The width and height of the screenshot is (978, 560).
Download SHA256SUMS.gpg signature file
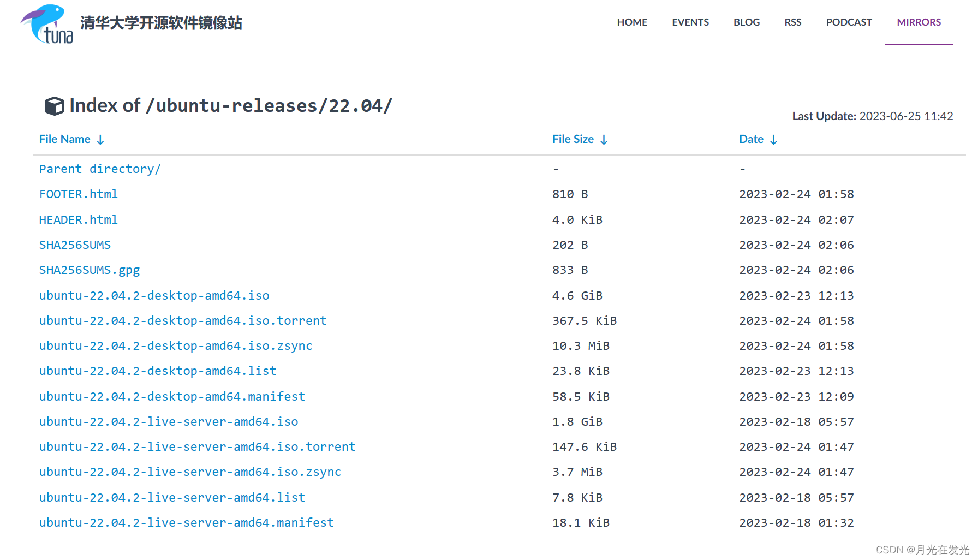(90, 270)
